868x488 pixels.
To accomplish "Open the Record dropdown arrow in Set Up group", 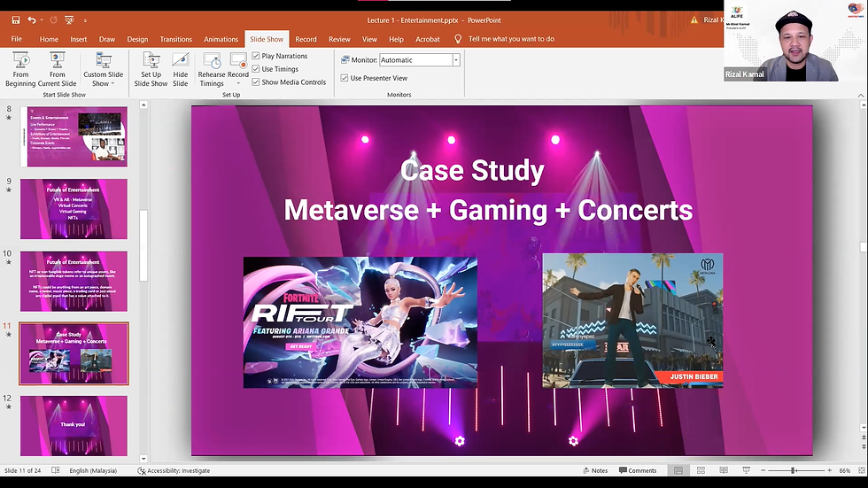I will 238,83.
